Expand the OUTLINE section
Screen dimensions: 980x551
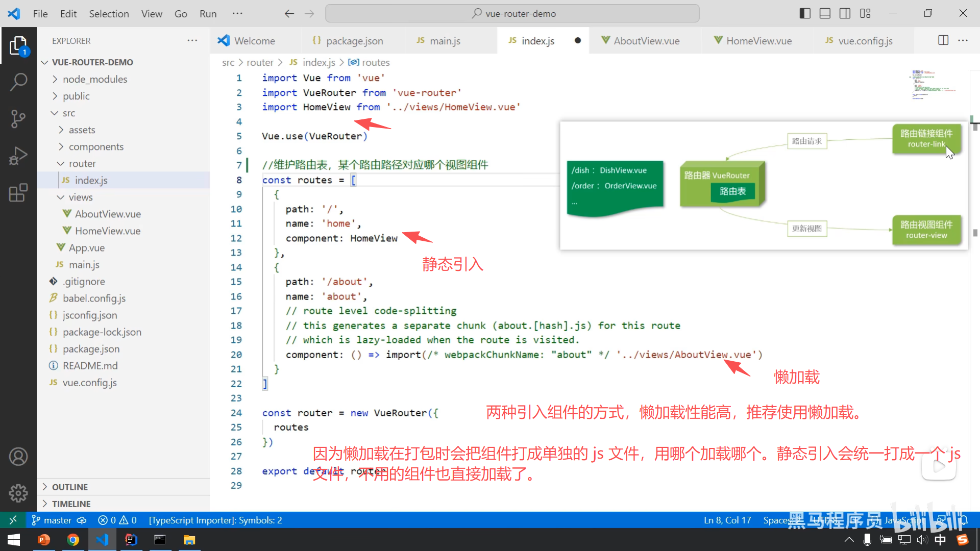(x=70, y=487)
